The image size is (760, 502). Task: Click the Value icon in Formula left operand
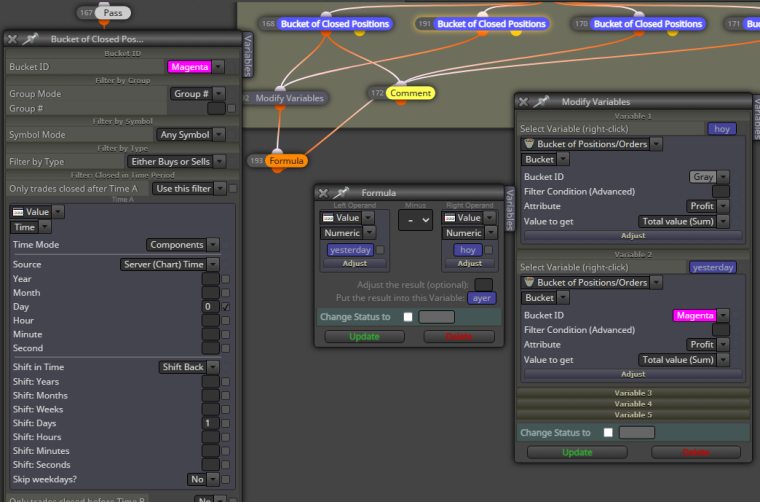pos(328,218)
